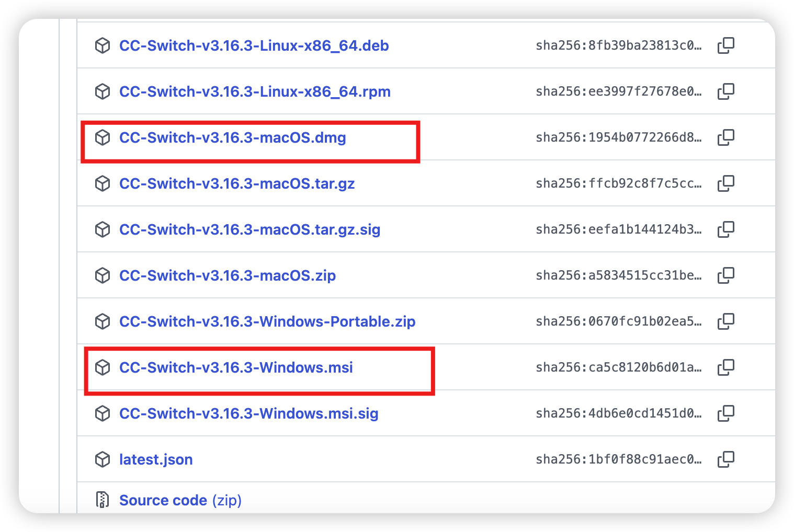Screen dimensions: 794x532
Task: Copy the sha256 hash for macOS.zip
Action: coord(726,275)
